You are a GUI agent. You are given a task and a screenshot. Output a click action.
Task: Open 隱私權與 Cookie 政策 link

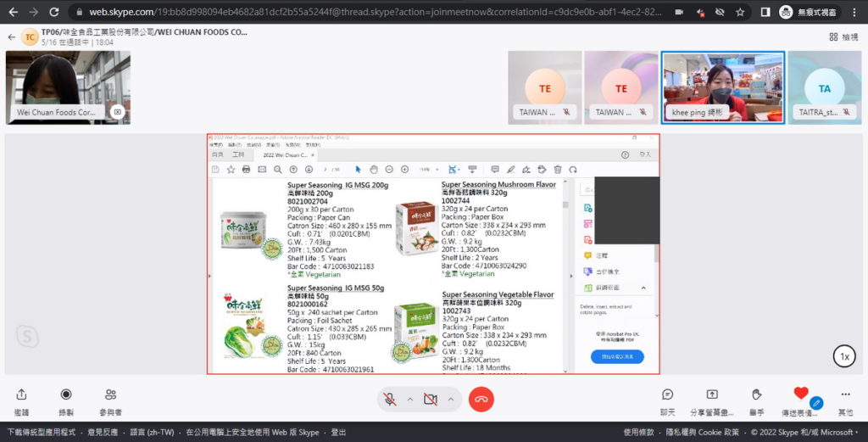click(703, 432)
